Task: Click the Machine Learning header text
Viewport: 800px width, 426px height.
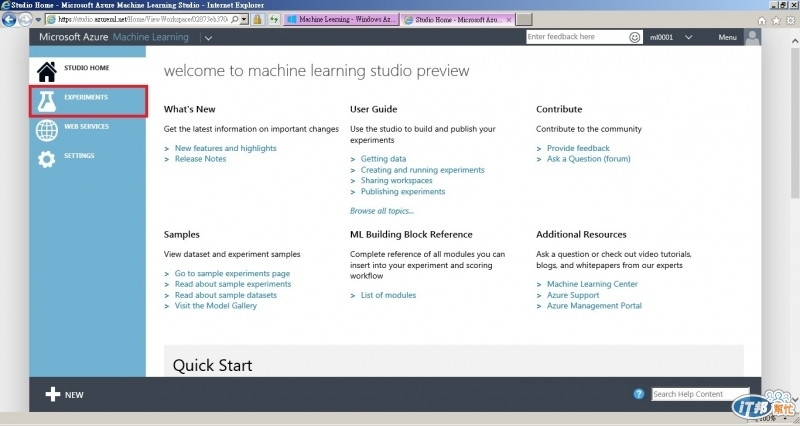Action: 151,37
